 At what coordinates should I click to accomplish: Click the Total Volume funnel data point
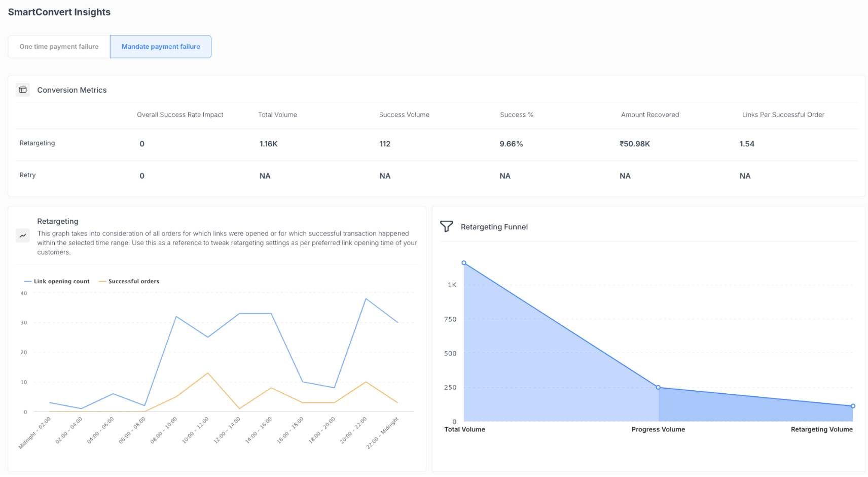coord(464,263)
